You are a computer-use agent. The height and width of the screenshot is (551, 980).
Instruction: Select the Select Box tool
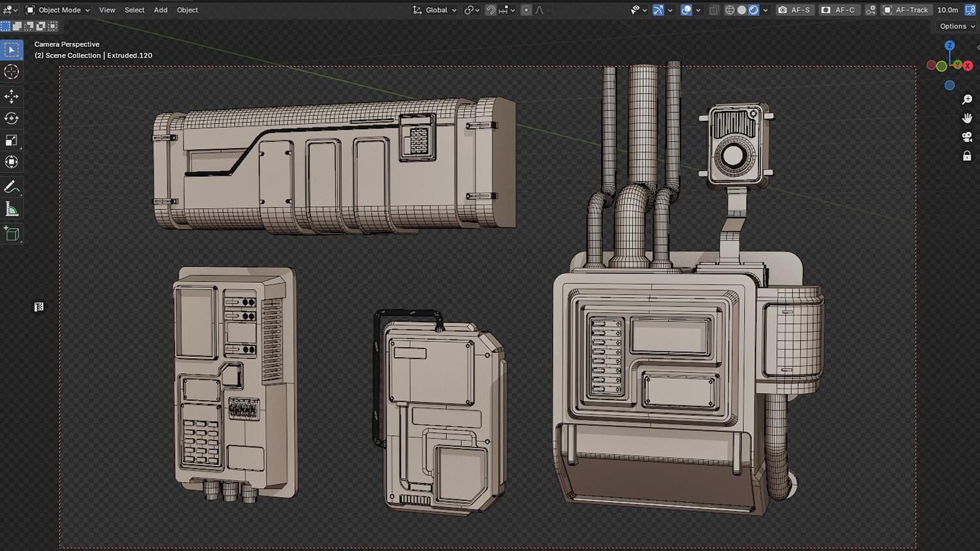(12, 50)
